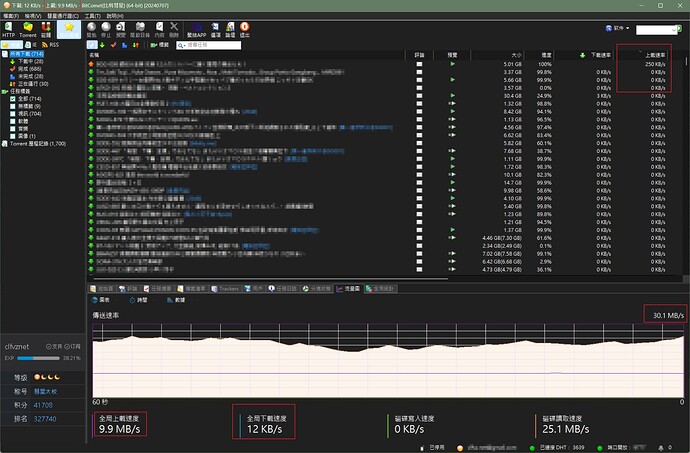Open the 軟件 dropdown at top right

pyautogui.click(x=617, y=28)
